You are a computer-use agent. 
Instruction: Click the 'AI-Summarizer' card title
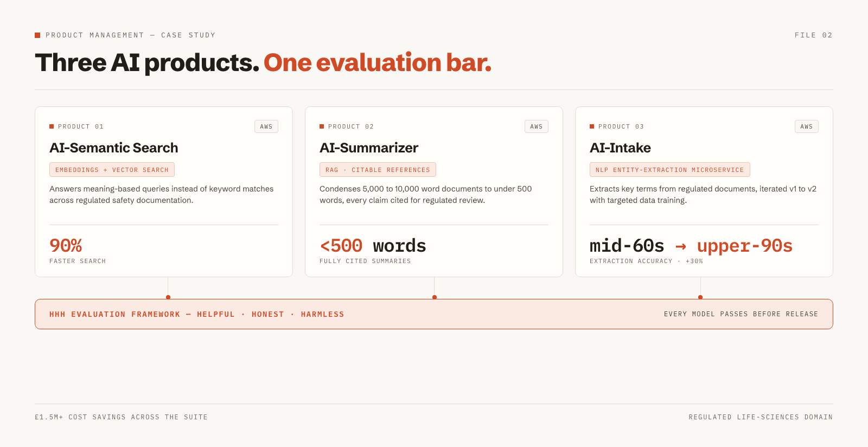coord(369,148)
